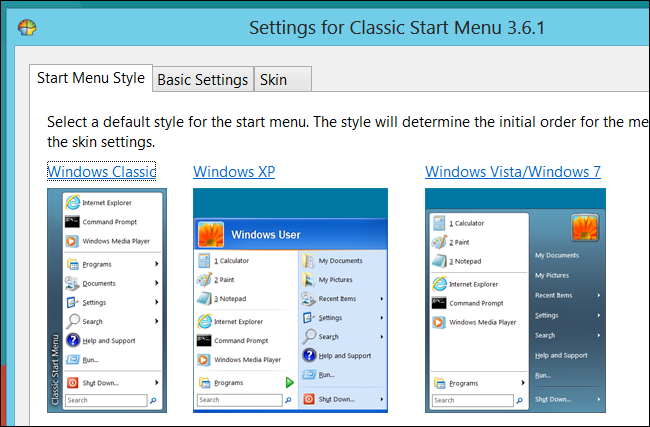
Task: Click Shut Down icon in Windows XP preview
Action: (308, 399)
